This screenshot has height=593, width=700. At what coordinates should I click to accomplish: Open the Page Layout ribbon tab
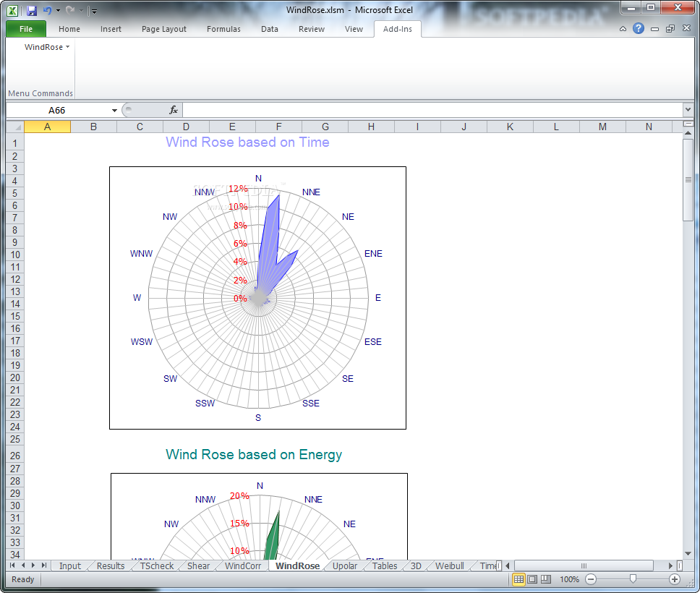coord(164,29)
